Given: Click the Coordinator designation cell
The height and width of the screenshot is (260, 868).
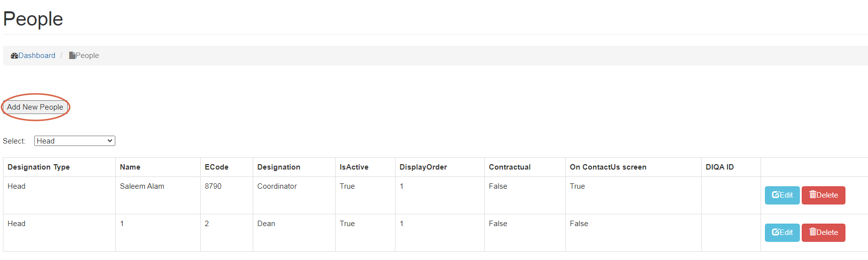Looking at the screenshot, I should point(277,186).
